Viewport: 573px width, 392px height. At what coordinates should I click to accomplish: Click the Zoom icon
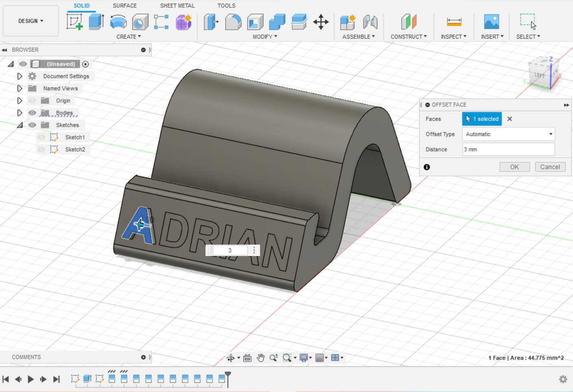pos(274,358)
